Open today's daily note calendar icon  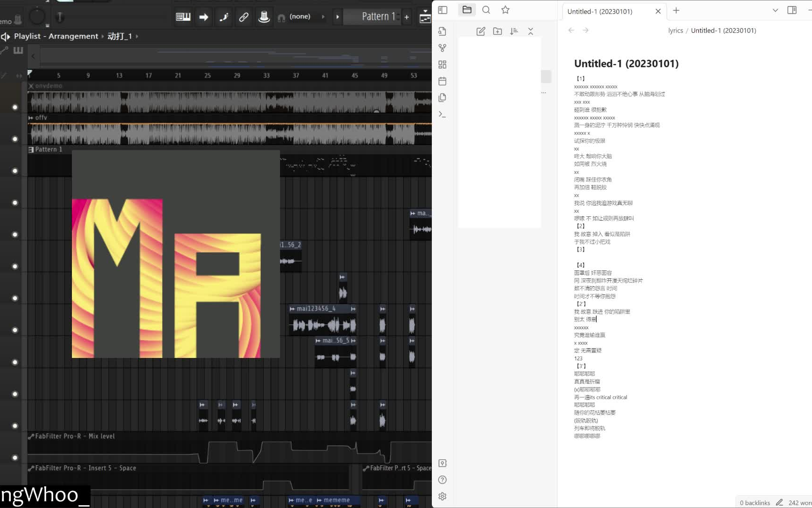442,81
